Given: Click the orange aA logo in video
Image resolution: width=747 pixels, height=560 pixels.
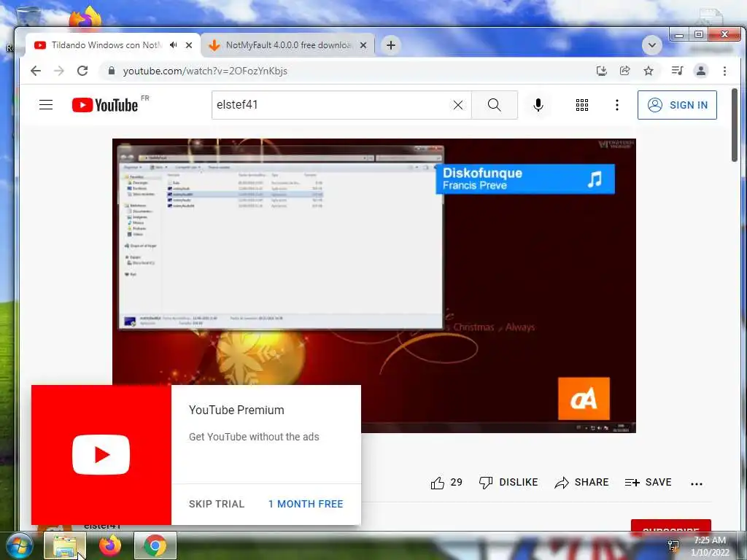Looking at the screenshot, I should pos(584,399).
